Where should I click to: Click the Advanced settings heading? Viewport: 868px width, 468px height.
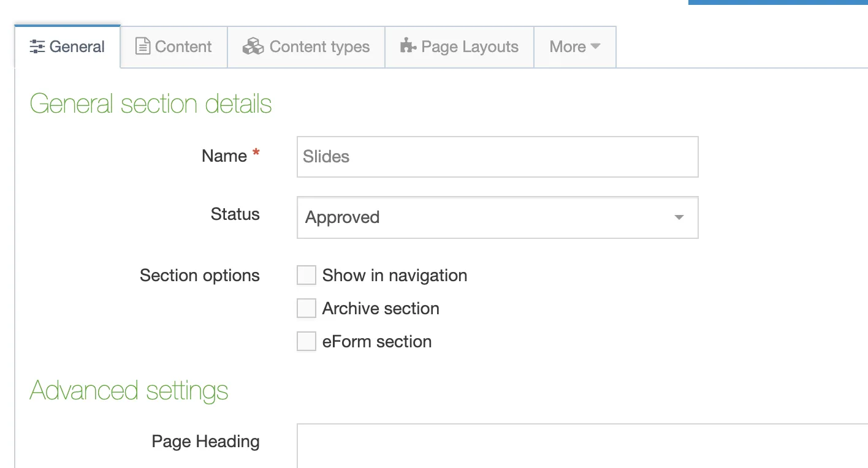pos(129,391)
